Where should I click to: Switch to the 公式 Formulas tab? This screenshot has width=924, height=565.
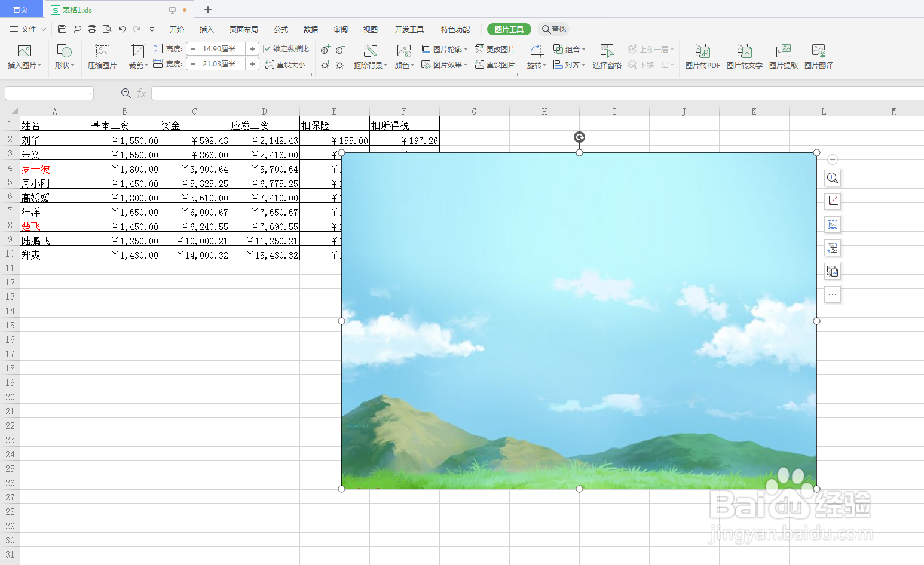pos(281,29)
